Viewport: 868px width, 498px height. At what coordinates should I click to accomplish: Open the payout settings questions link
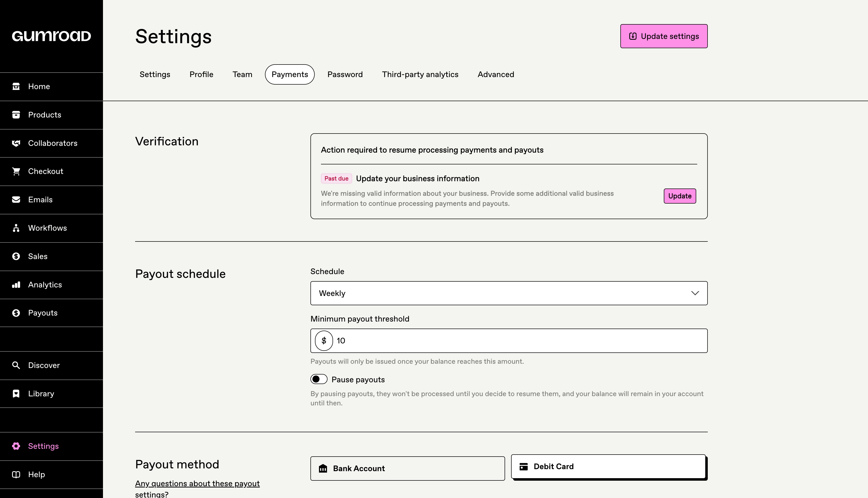point(197,484)
